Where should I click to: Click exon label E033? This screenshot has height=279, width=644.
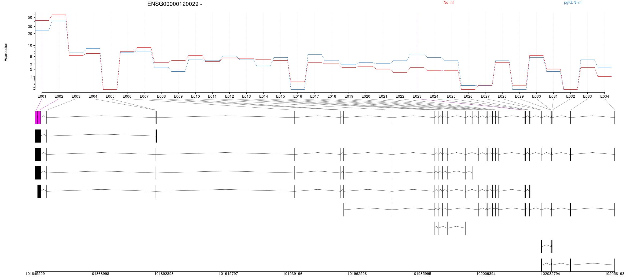point(587,96)
